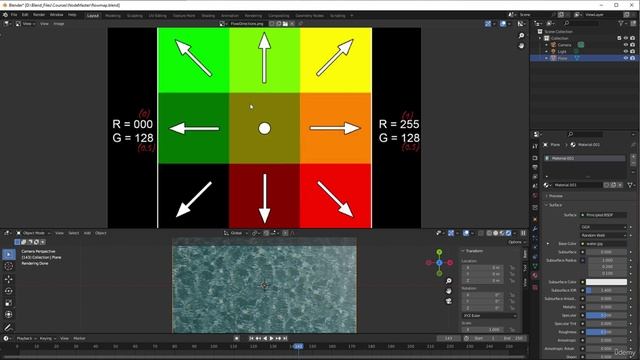Select the Transform tool in viewport toolbar
This screenshot has width=640, height=360.
coord(9,315)
